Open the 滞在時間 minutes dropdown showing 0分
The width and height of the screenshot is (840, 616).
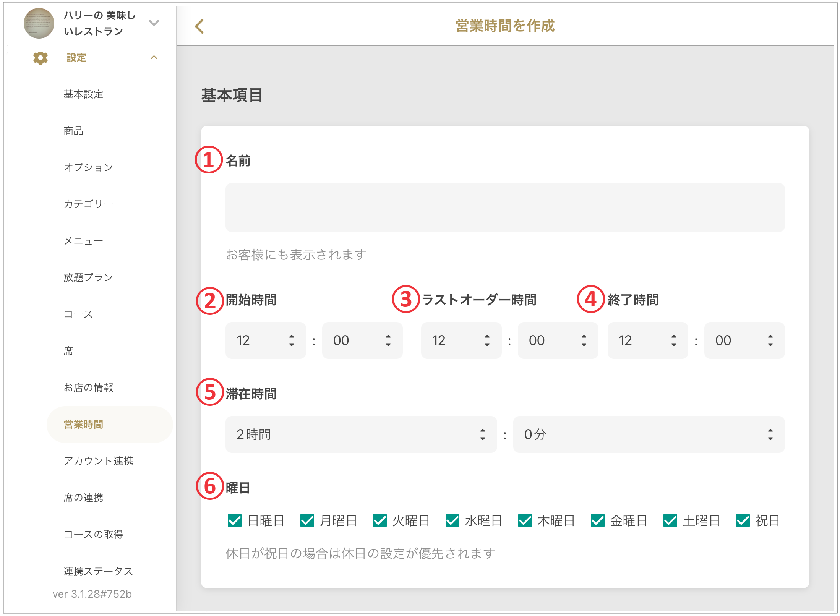(649, 434)
